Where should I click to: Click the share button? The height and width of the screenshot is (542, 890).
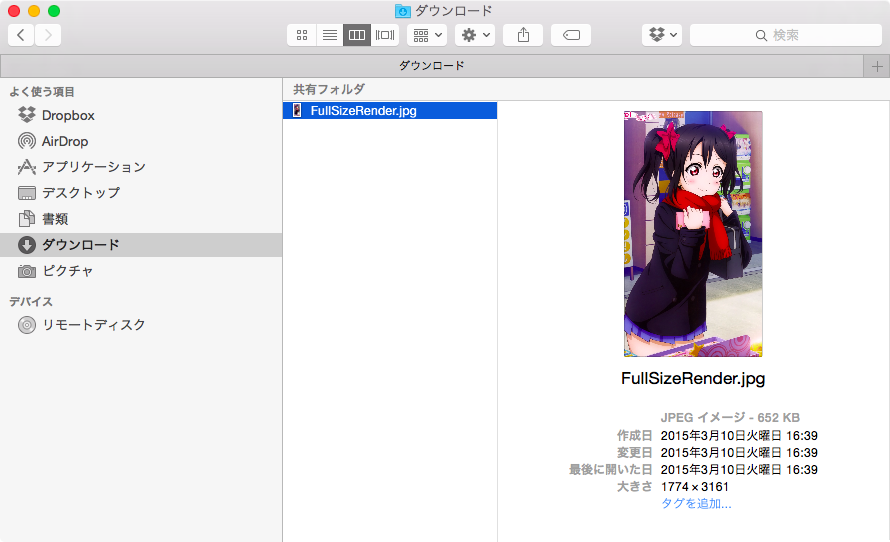tap(523, 35)
